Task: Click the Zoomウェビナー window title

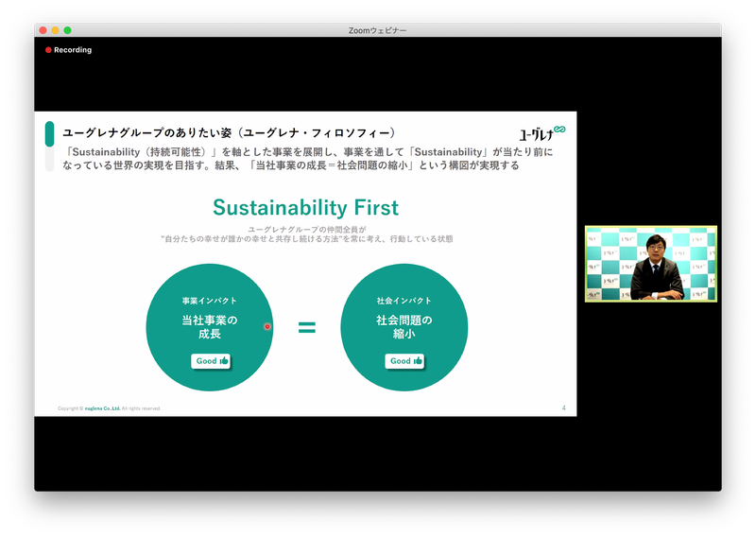Action: pyautogui.click(x=377, y=30)
